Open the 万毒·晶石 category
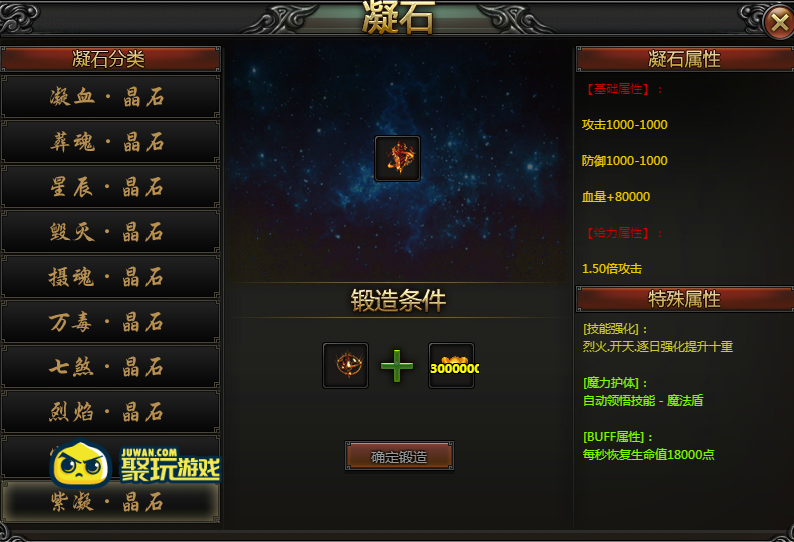794x542 pixels. point(110,322)
